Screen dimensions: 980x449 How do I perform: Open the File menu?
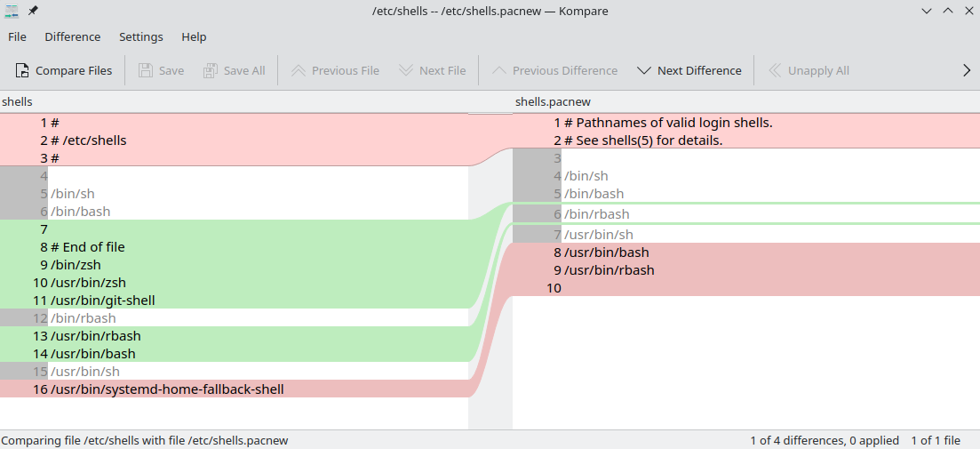pyautogui.click(x=17, y=36)
